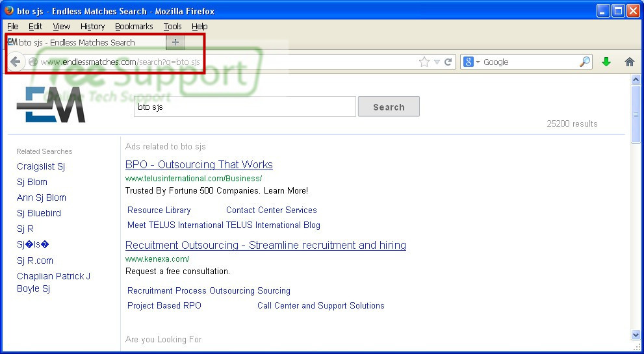Click the Project Based RPO link
Viewport: 644px width, 354px height.
164,305
